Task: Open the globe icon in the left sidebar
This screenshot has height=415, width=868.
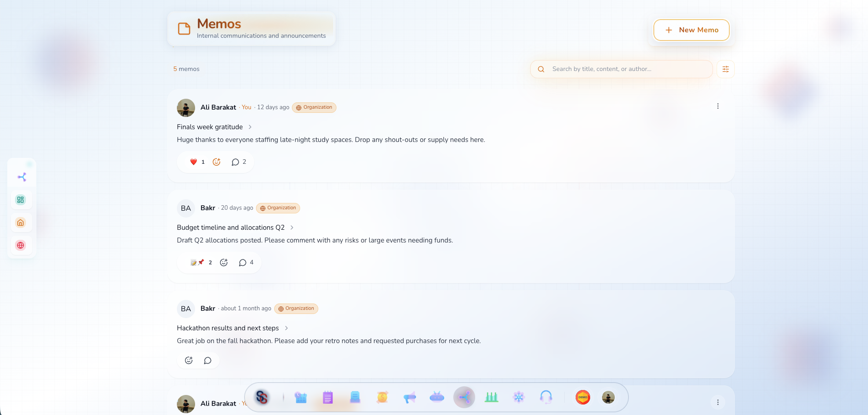Action: (x=21, y=245)
